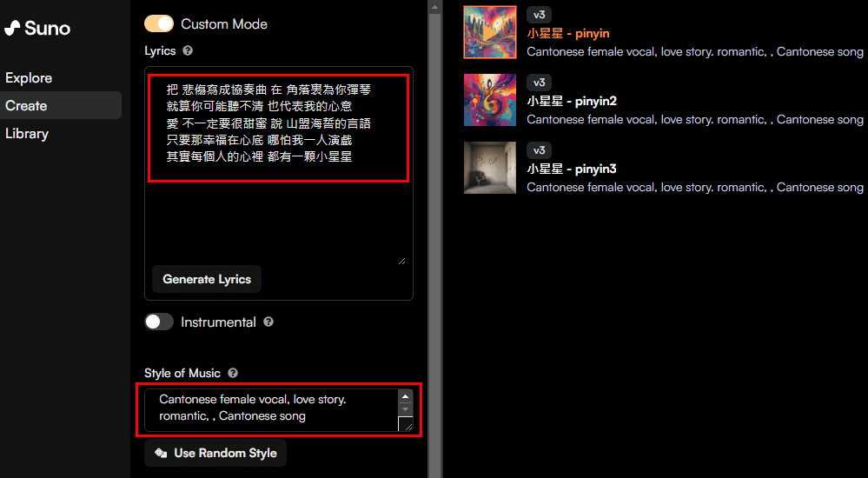Image resolution: width=868 pixels, height=478 pixels.
Task: Select Create in the sidebar
Action: [x=27, y=106]
